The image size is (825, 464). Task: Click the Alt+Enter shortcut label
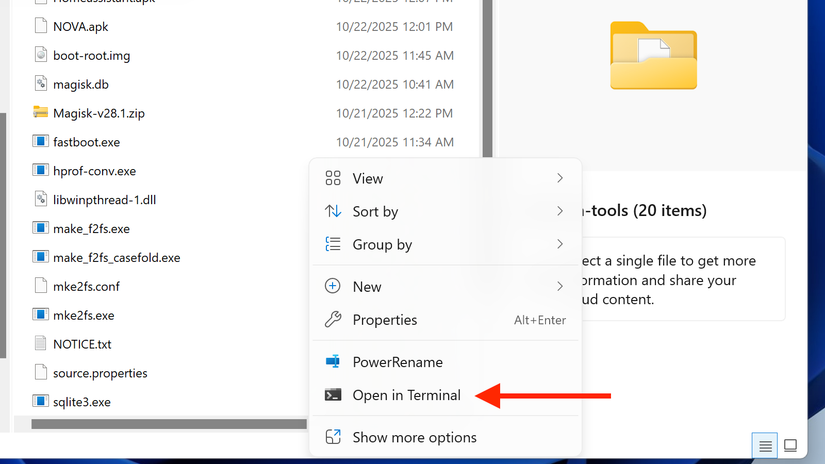[x=540, y=320]
